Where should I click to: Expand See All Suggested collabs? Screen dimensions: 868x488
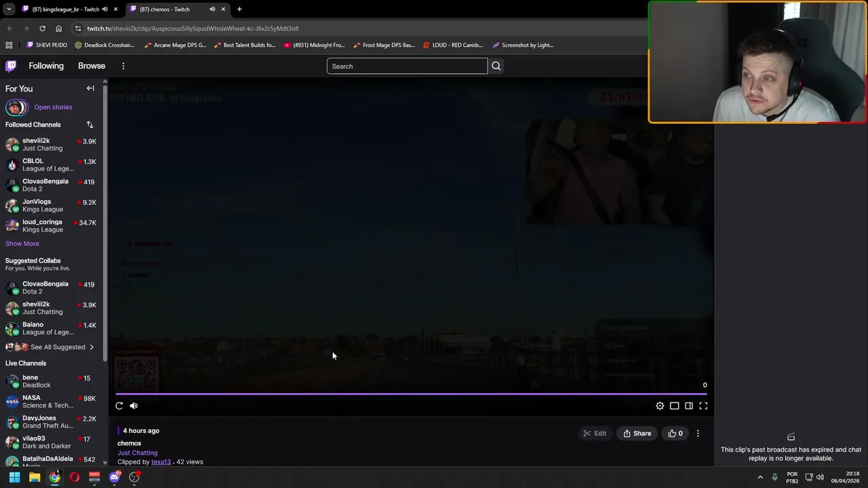51,347
